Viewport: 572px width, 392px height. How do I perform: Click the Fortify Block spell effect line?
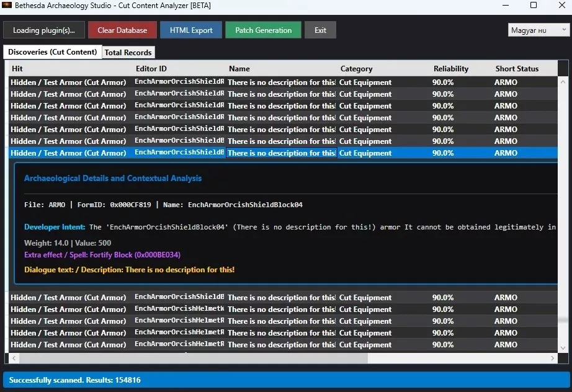pyautogui.click(x=102, y=255)
